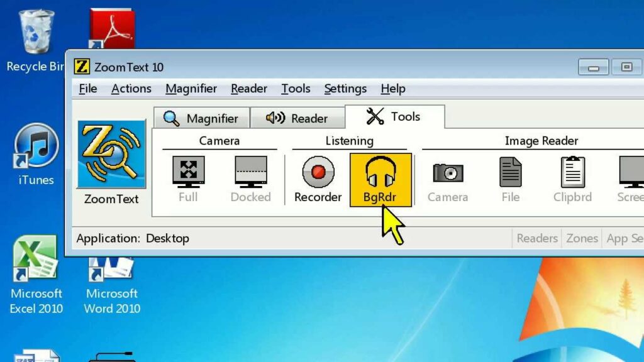This screenshot has width=644, height=362.
Task: Open the Magnifier menu in menu bar
Action: [191, 89]
